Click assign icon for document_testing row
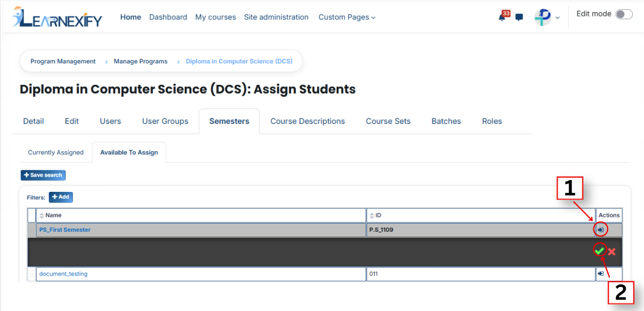The width and height of the screenshot is (644, 311). 600,274
